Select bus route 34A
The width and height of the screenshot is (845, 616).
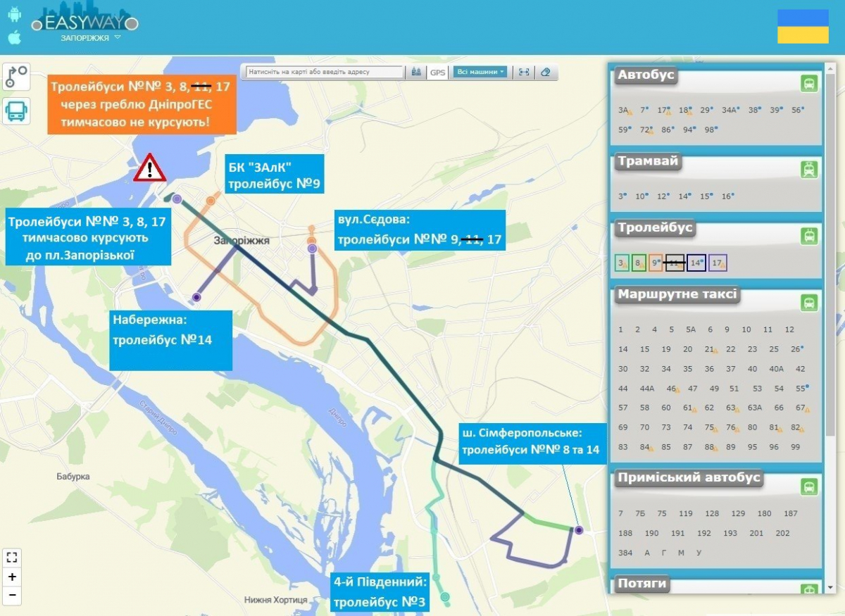[x=730, y=110]
